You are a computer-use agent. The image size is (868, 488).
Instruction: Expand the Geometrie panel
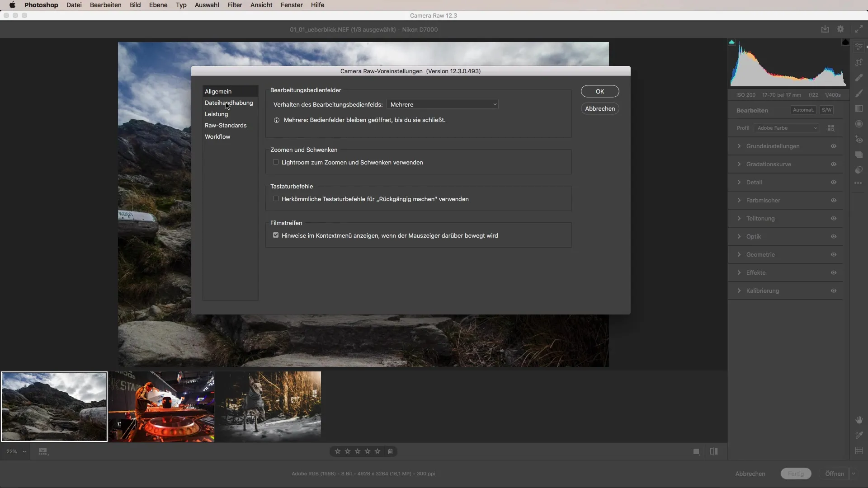point(739,254)
